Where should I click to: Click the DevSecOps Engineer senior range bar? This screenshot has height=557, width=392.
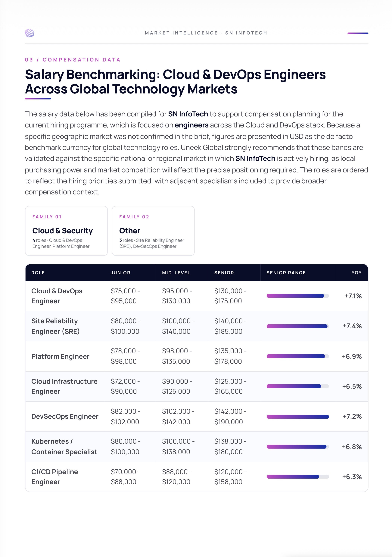coord(297,417)
